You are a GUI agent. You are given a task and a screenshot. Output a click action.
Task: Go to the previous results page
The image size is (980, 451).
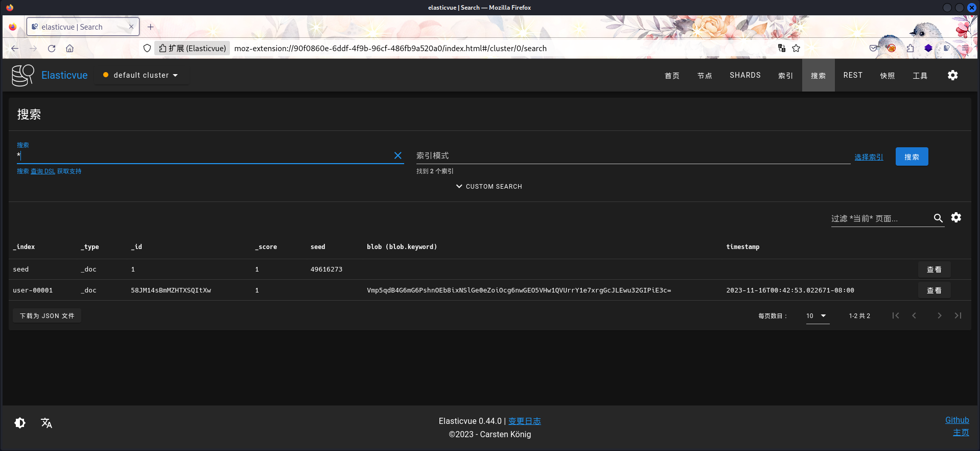914,315
